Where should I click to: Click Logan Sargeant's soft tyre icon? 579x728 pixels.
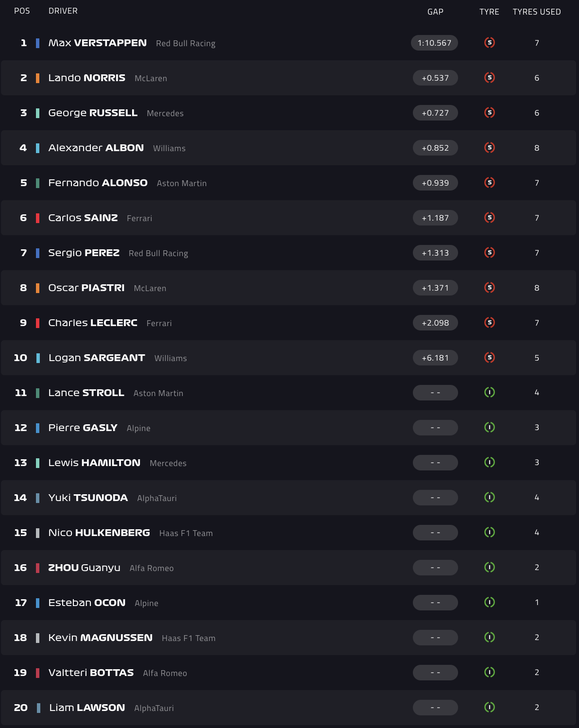pos(490,358)
